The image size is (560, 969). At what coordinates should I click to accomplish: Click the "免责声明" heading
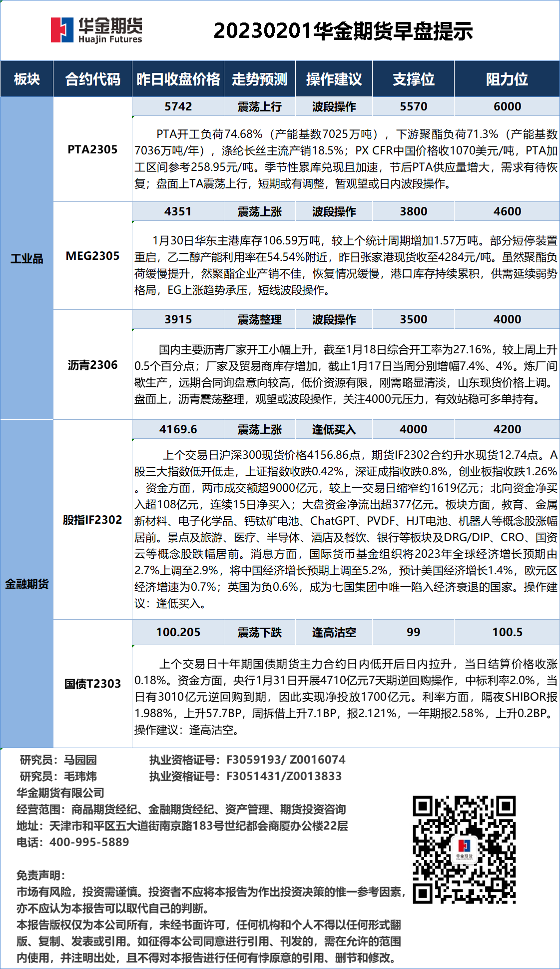click(41, 876)
